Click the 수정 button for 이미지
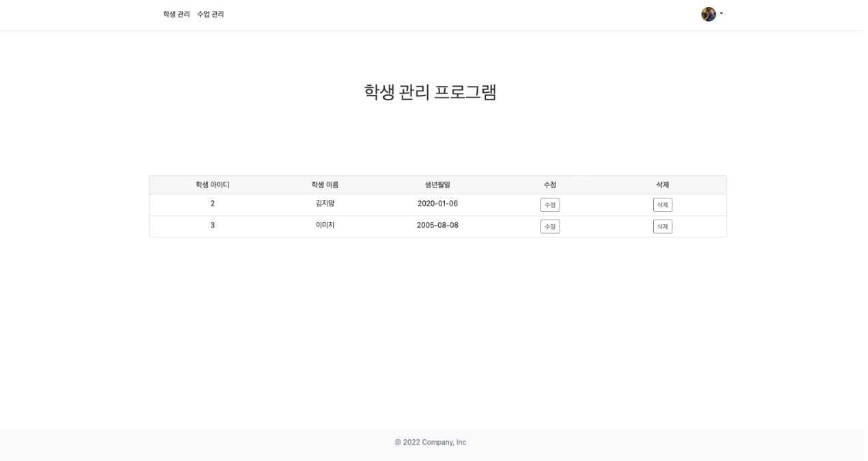 tap(550, 226)
